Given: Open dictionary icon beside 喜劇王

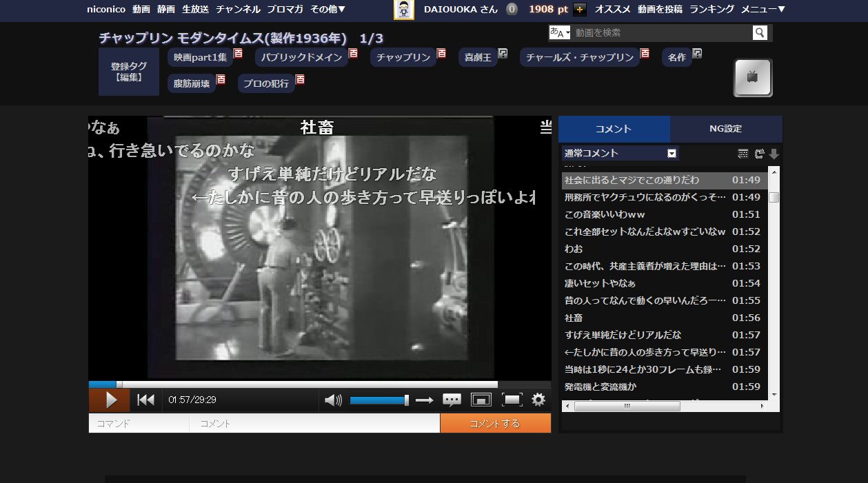Looking at the screenshot, I should coord(503,53).
